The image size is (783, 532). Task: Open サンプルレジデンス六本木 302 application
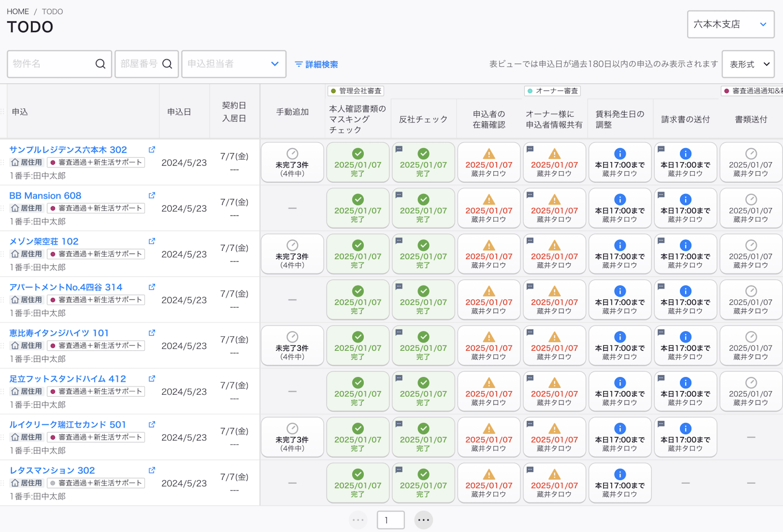pos(68,150)
